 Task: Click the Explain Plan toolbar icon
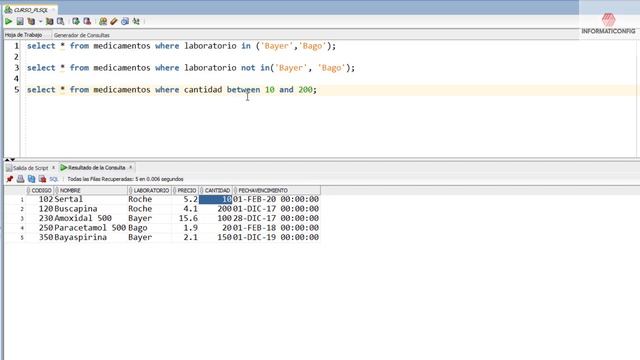point(31,21)
